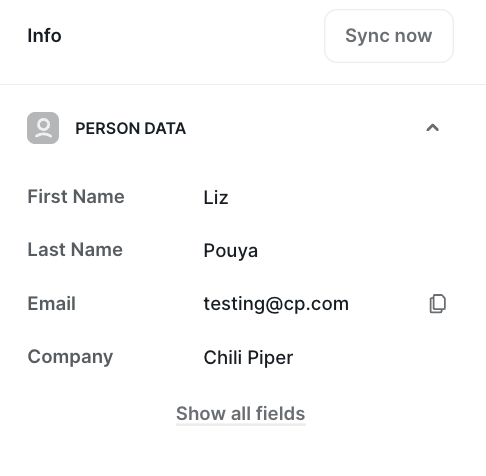Collapse the Person Data section chevron
Image resolution: width=486 pixels, height=476 pixels.
coord(432,128)
